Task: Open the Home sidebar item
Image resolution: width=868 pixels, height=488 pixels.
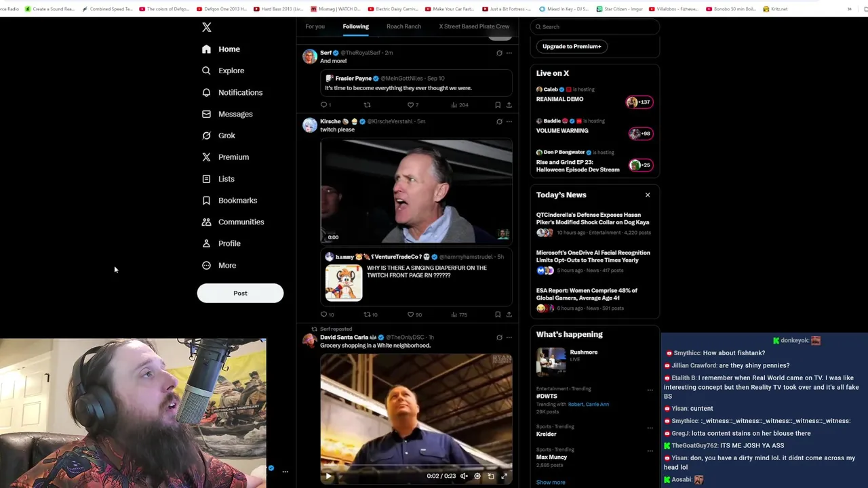Action: [x=221, y=49]
